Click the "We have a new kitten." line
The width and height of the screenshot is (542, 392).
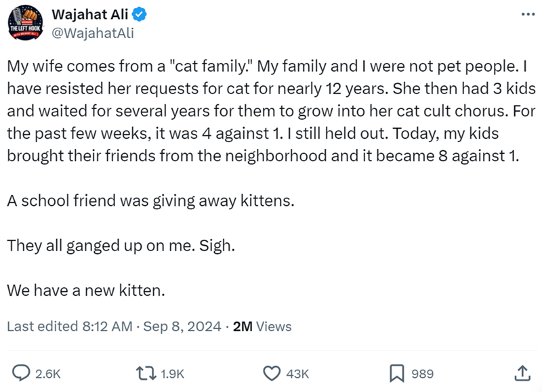pyautogui.click(x=86, y=290)
